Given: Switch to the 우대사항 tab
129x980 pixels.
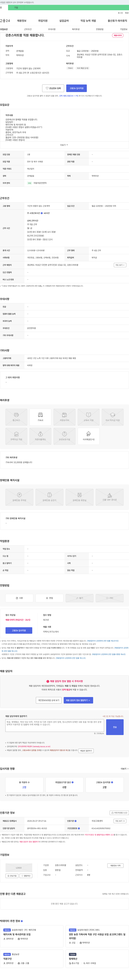Looking at the screenshot, I should point(52,29).
